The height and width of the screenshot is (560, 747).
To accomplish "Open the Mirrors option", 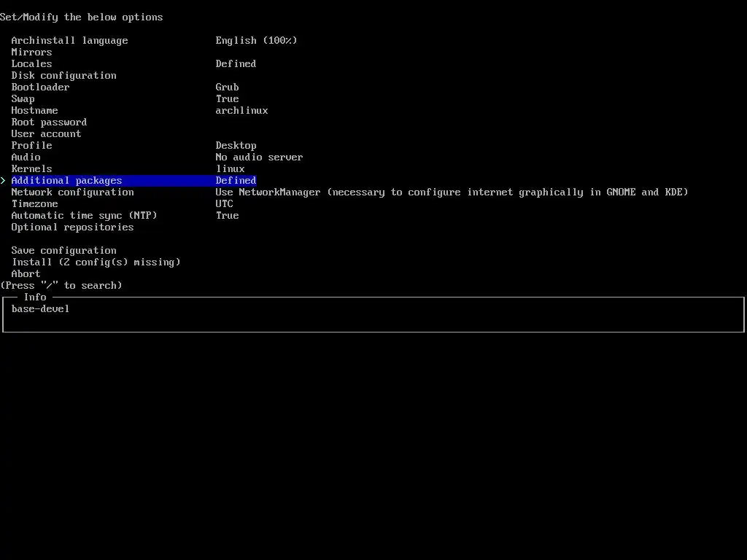I will (x=31, y=52).
